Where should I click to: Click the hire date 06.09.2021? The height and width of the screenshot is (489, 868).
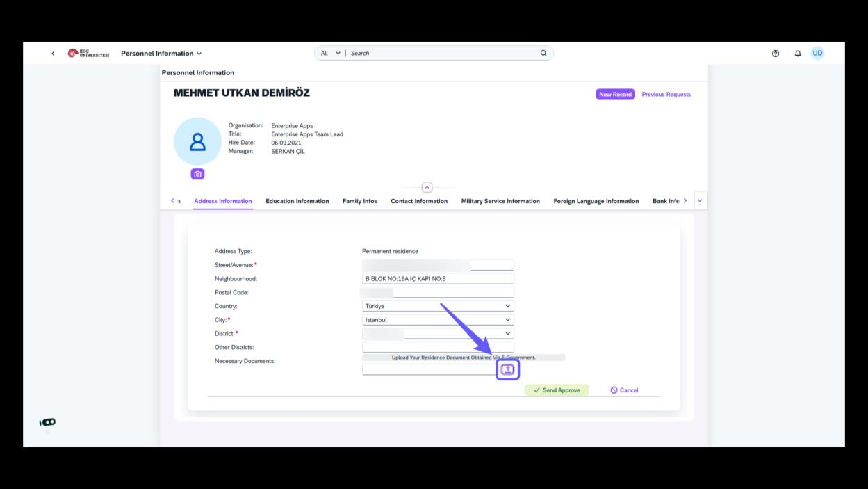coord(286,143)
